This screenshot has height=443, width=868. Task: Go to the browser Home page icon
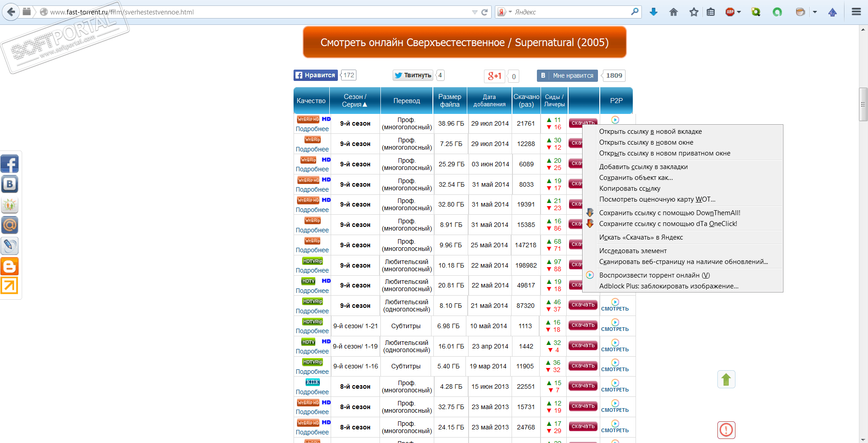(x=674, y=12)
